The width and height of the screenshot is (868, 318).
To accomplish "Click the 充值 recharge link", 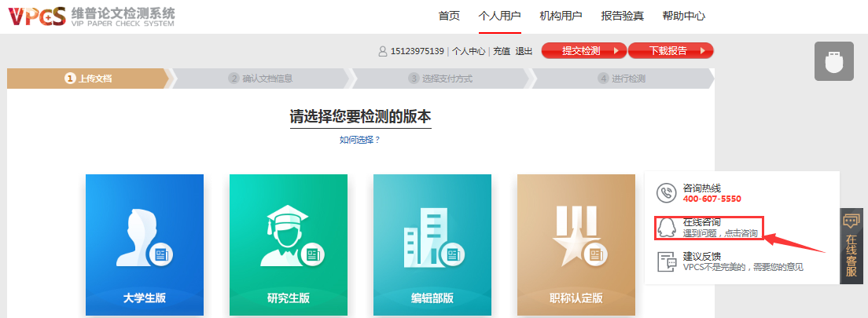I will (502, 51).
